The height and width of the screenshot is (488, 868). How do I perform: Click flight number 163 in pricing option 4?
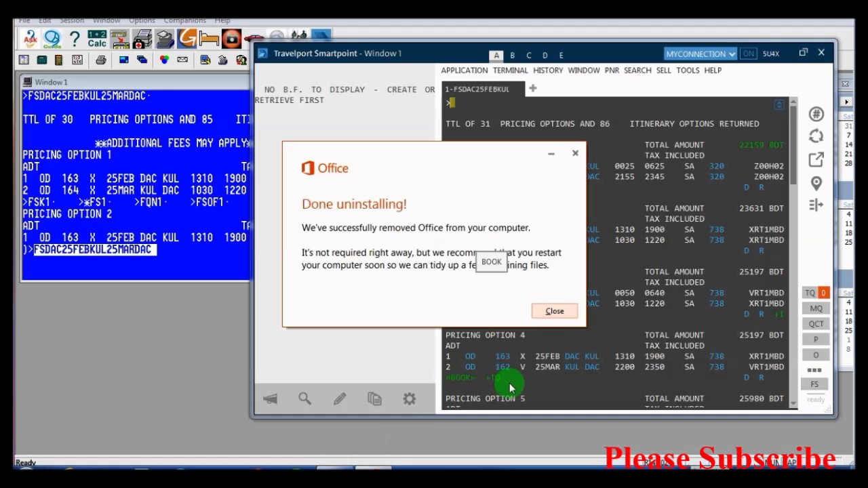pyautogui.click(x=502, y=357)
